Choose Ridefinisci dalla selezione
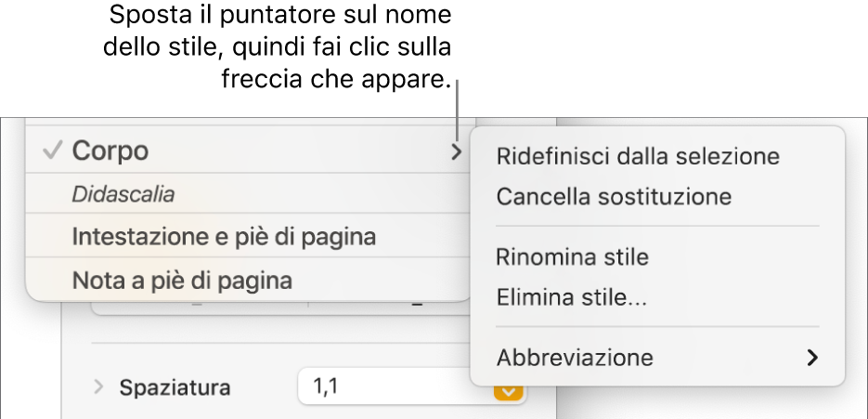 coord(638,156)
